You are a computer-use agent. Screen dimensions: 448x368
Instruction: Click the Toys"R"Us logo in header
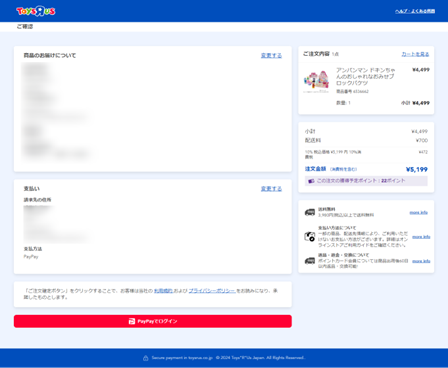pyautogui.click(x=36, y=11)
